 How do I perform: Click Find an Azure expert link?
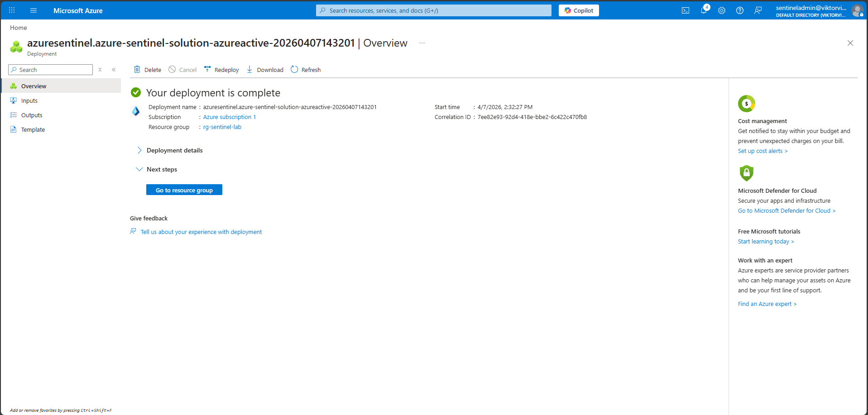[x=767, y=304]
